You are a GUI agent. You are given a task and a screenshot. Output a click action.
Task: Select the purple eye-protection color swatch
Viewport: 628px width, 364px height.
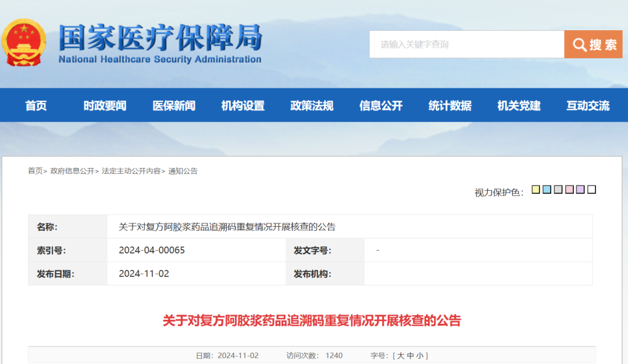tap(580, 190)
